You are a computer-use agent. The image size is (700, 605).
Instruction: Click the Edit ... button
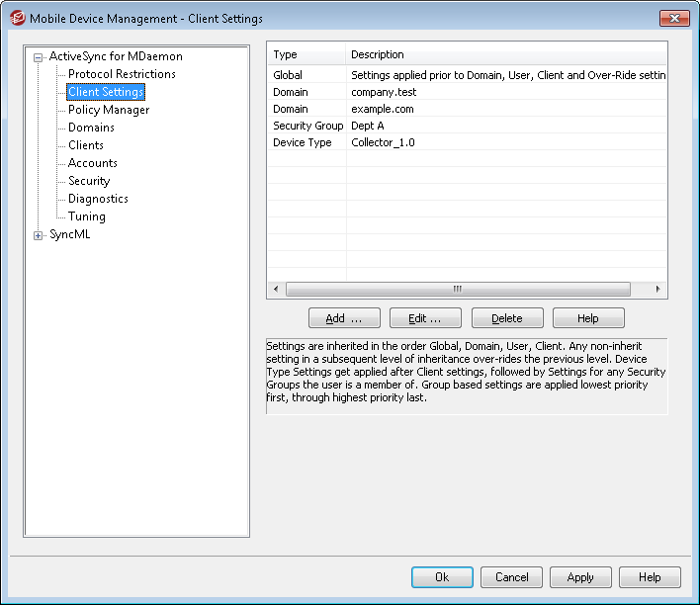pos(425,318)
